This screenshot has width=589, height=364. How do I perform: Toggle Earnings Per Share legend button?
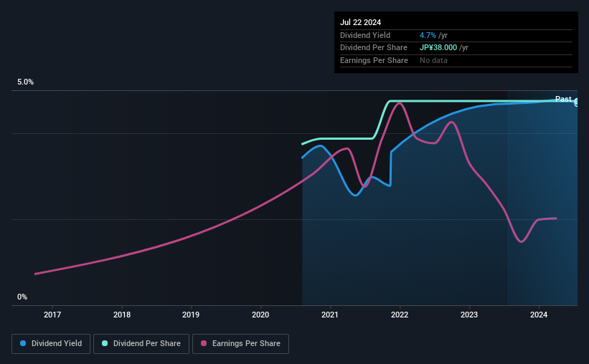coord(240,344)
